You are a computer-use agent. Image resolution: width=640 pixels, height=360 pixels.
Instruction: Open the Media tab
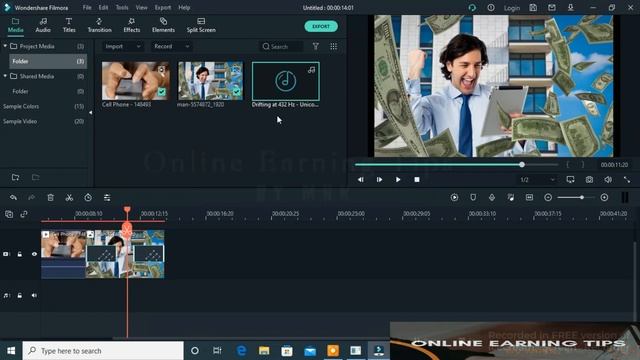click(16, 25)
